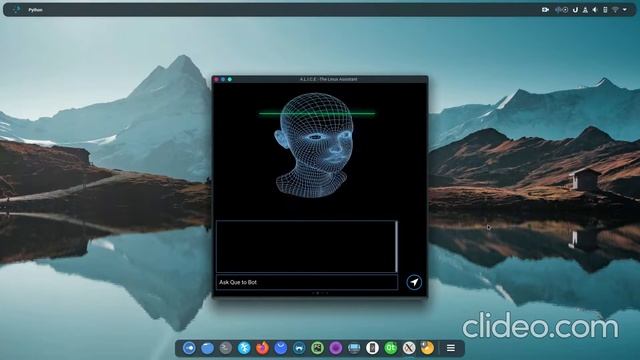
Task: Focus the 'Ask Que to Bot' input field
Action: 307,282
